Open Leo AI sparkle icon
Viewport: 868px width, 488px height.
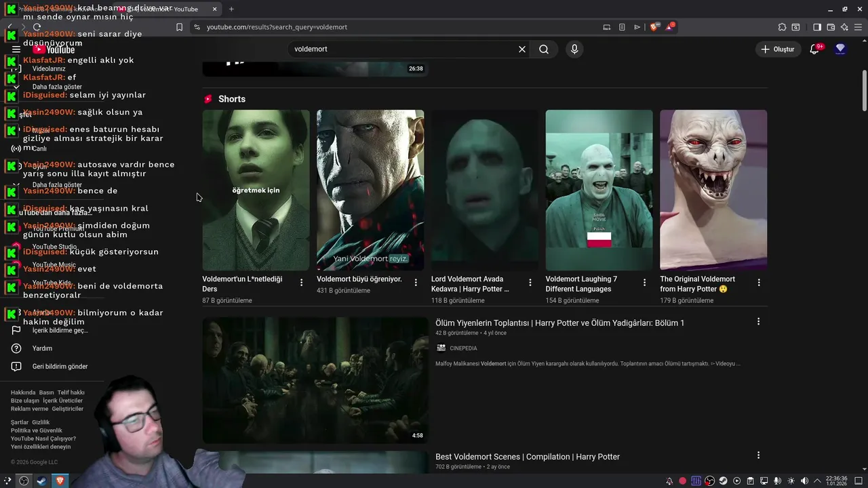point(844,27)
